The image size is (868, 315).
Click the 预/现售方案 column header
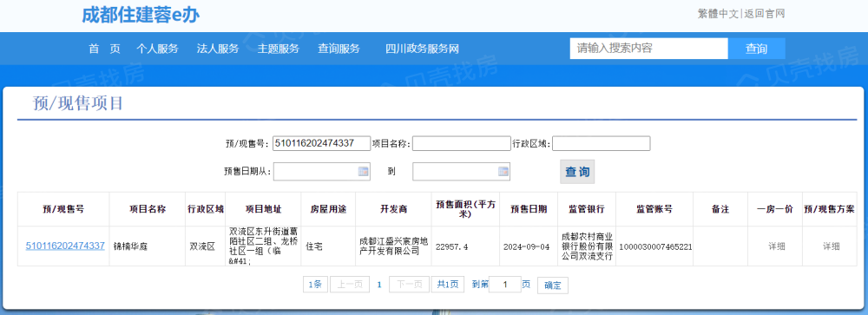coord(829,209)
